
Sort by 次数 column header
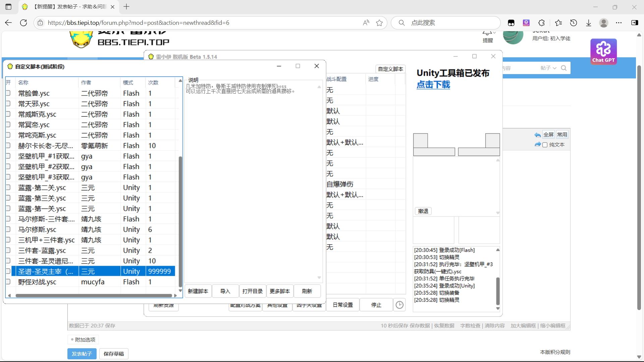pyautogui.click(x=160, y=82)
